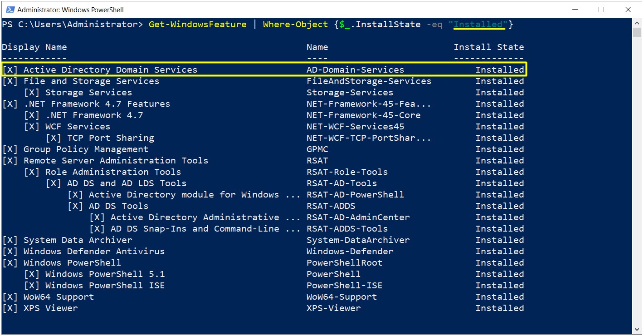This screenshot has height=336, width=644.
Task: Click Windows PowerShell ISE text
Action: [x=105, y=286]
